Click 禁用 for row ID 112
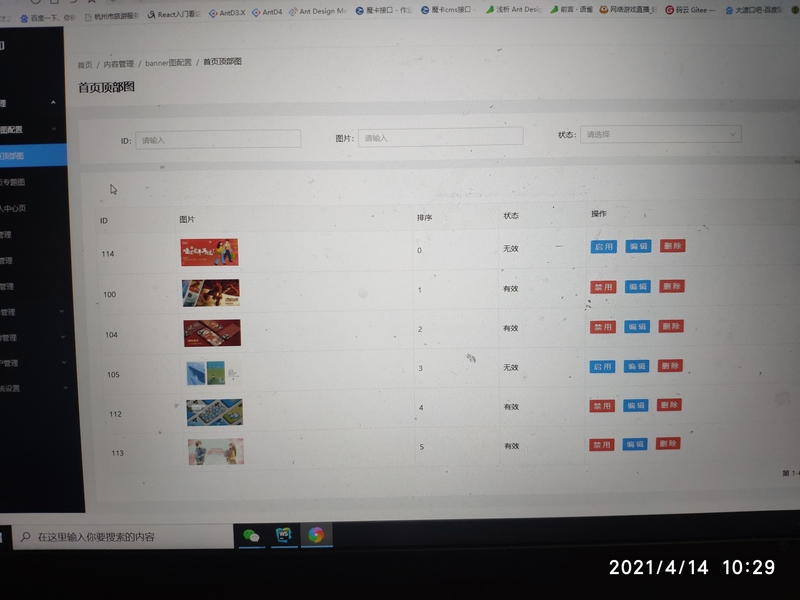Viewport: 800px width, 600px height. tap(602, 406)
